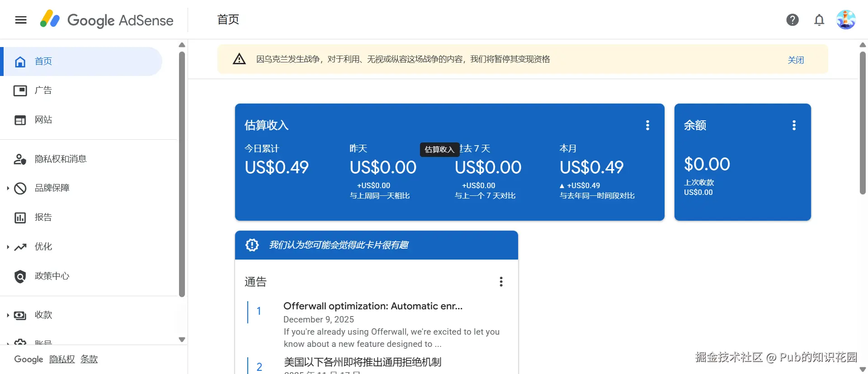Open the 通告 card three-dot menu
The height and width of the screenshot is (374, 868).
click(501, 282)
